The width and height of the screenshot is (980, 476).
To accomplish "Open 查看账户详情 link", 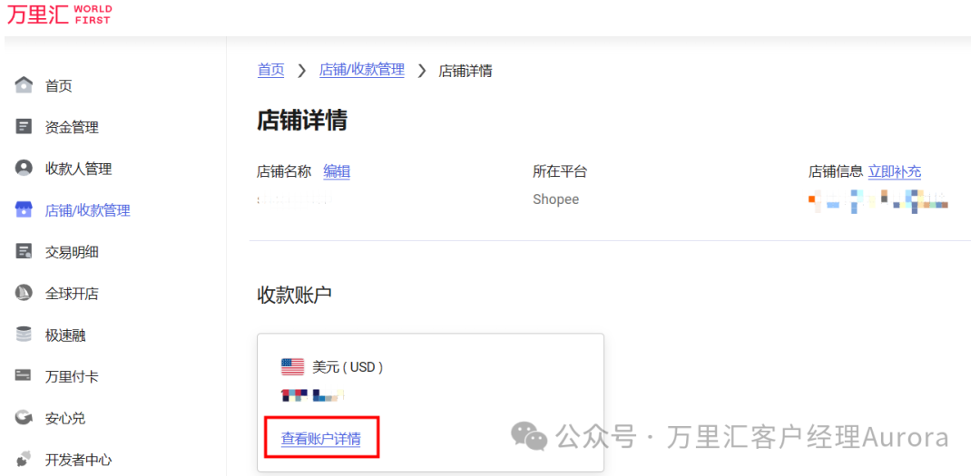I will (x=320, y=439).
